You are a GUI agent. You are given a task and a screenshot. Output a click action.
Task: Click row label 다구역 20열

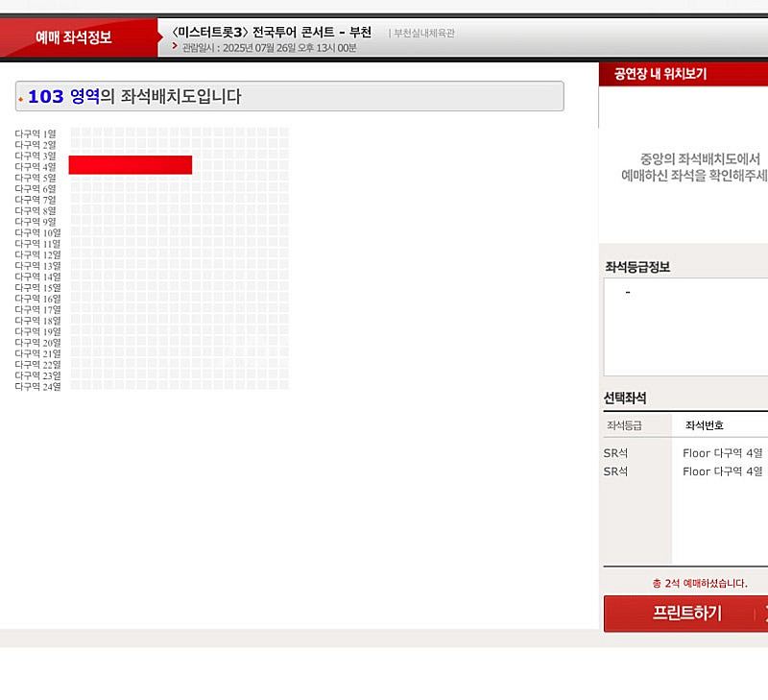pos(37,343)
